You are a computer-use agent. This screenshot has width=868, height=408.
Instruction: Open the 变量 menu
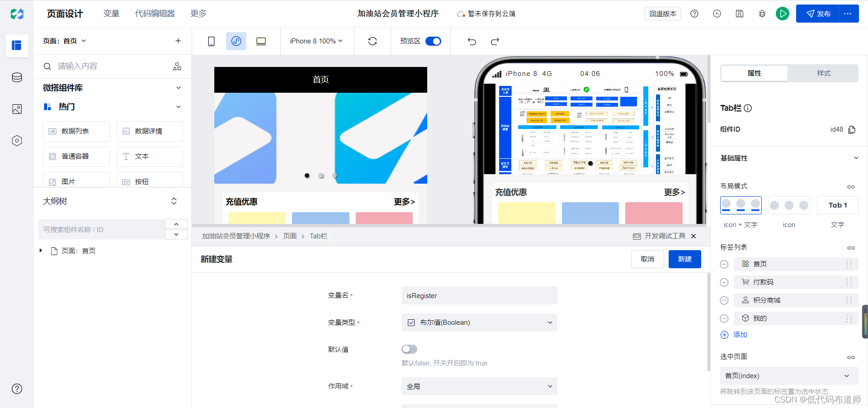pos(111,14)
